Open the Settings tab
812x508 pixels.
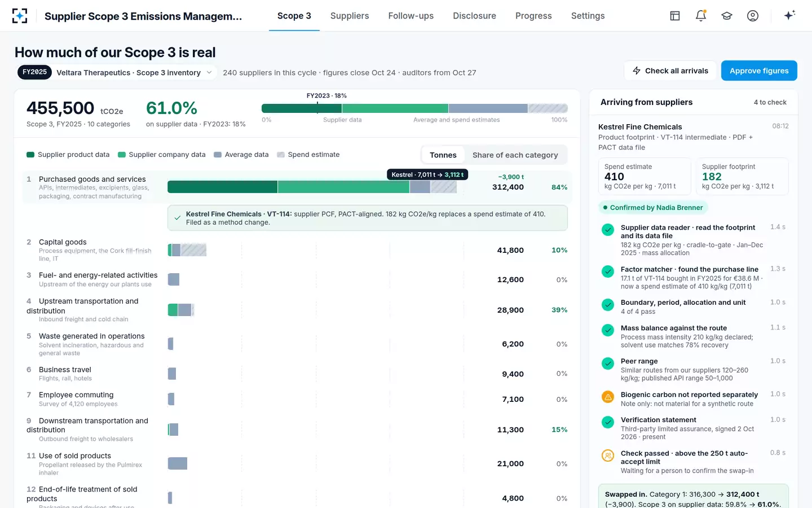click(588, 16)
